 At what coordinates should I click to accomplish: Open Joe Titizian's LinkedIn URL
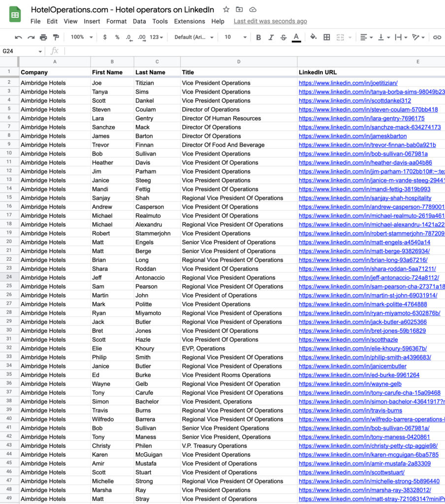coord(348,83)
